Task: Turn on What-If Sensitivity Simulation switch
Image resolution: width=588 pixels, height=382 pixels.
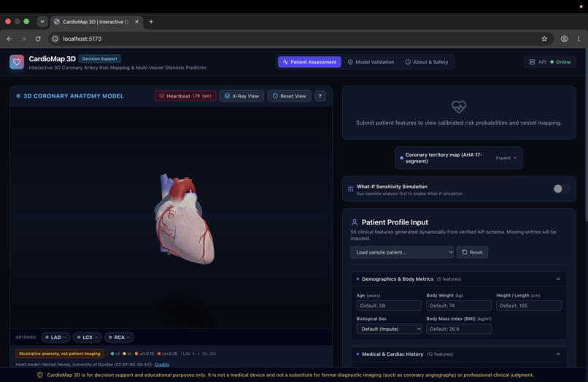Action: 562,189
